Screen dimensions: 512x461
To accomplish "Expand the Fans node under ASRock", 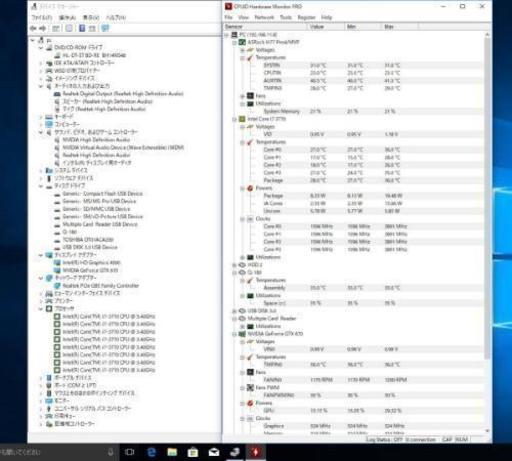I will [242, 96].
